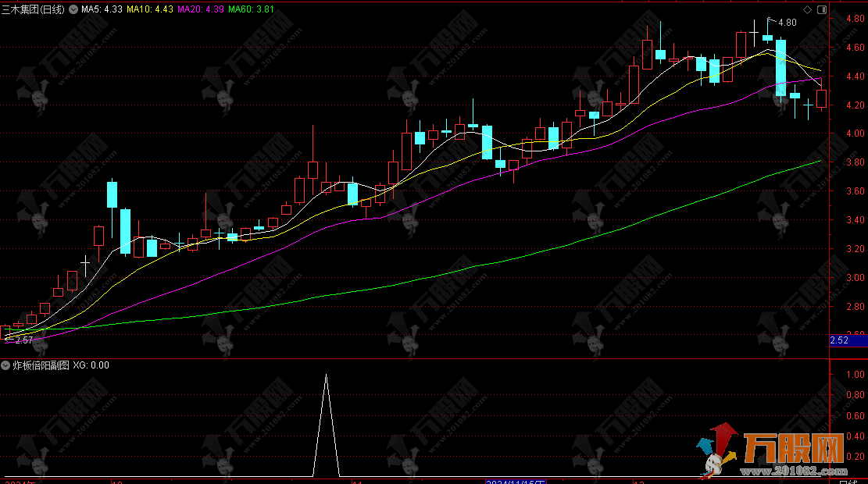Click the diamond icon at the chart's top right
868x484 pixels.
click(x=807, y=9)
